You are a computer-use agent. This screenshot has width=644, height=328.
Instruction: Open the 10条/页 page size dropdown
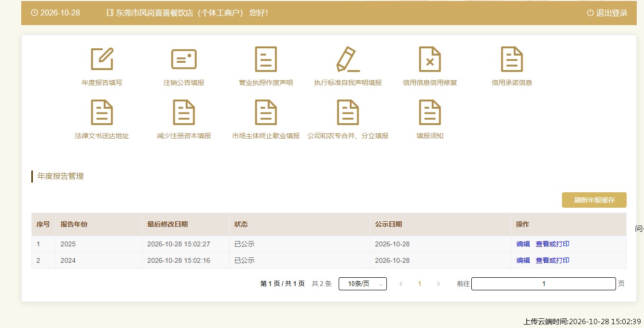click(x=363, y=284)
